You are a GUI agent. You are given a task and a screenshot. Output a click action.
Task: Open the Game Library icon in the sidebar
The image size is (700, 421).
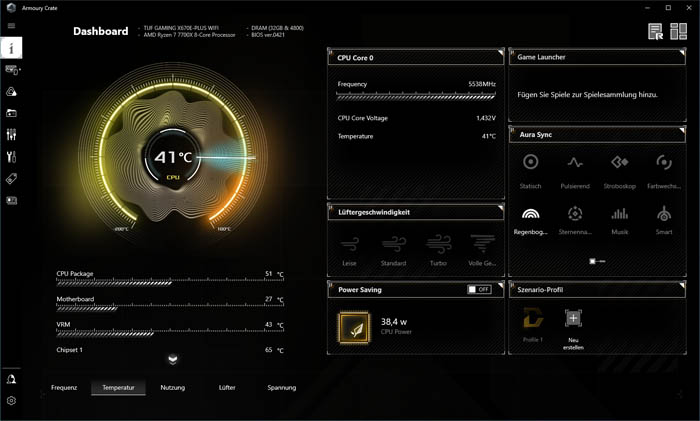click(x=11, y=113)
